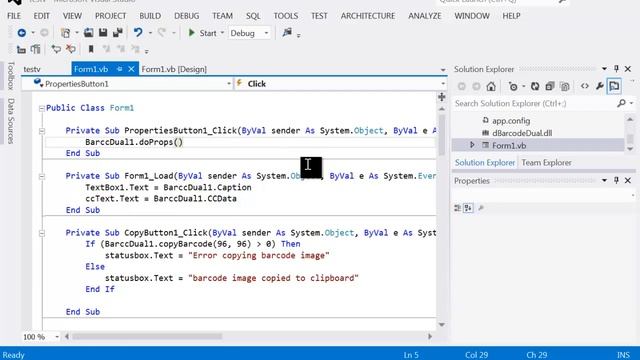Click the Increase Indent toolbar icon
Image resolution: width=640 pixels, height=360 pixels.
pos(36,49)
